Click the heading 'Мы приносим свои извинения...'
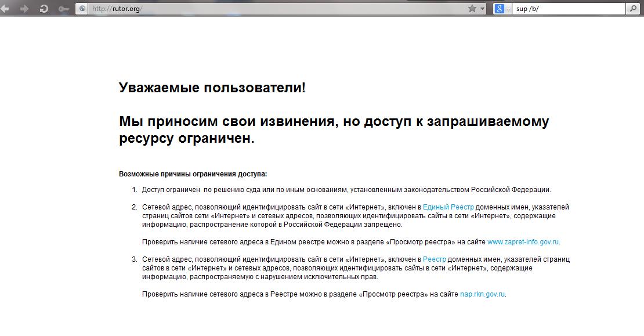This screenshot has width=644, height=336. pyautogui.click(x=334, y=130)
